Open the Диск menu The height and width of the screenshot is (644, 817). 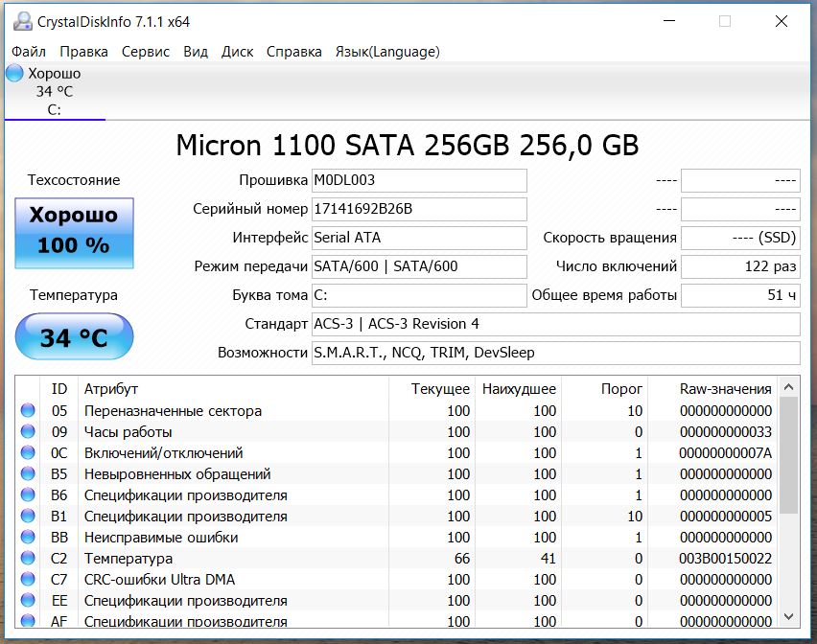tap(237, 52)
